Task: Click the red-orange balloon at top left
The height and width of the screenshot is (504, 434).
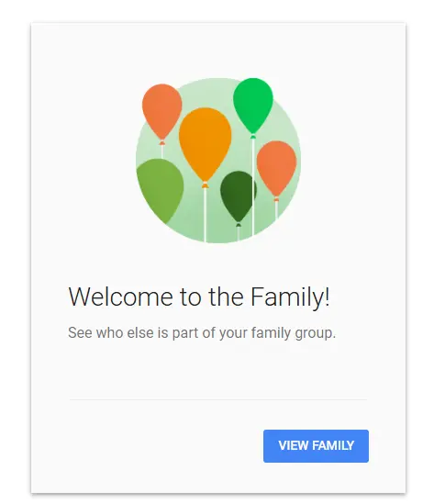Action: click(161, 111)
